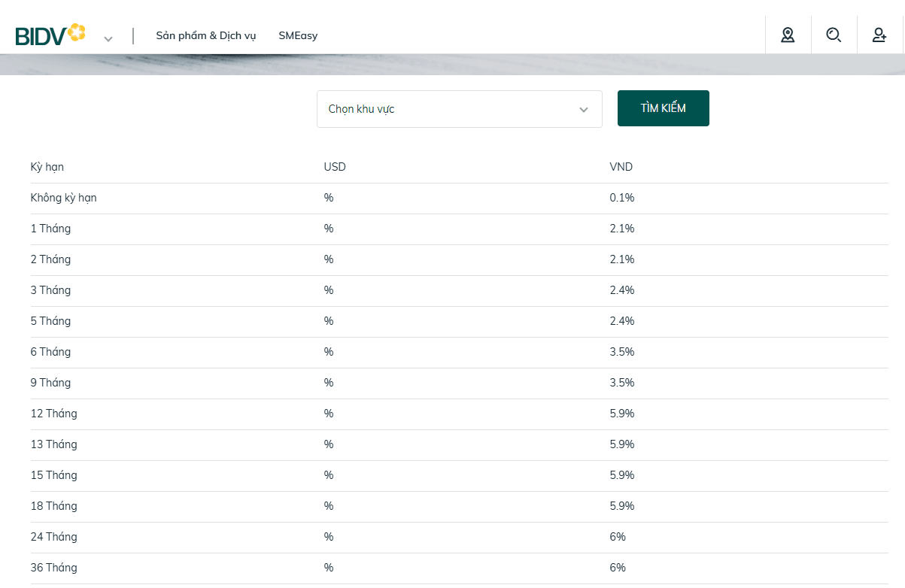Open the branch location map icon
905x588 pixels.
click(788, 35)
